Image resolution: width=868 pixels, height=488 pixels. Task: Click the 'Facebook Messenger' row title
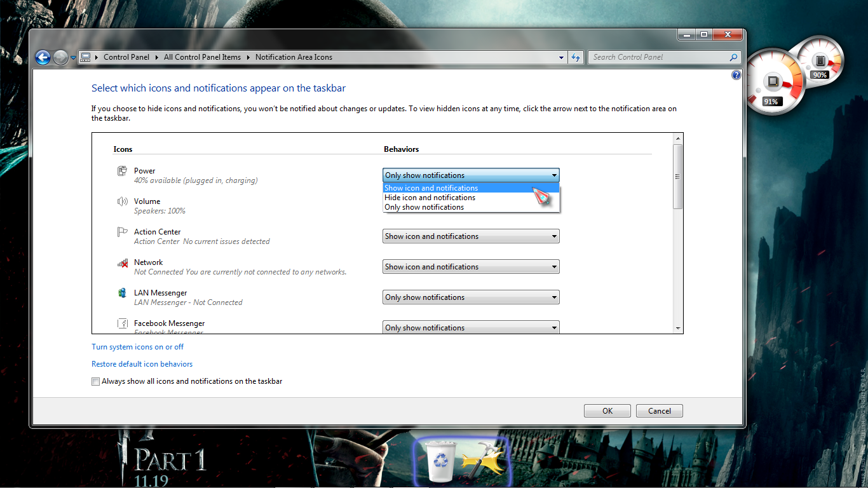tap(170, 323)
